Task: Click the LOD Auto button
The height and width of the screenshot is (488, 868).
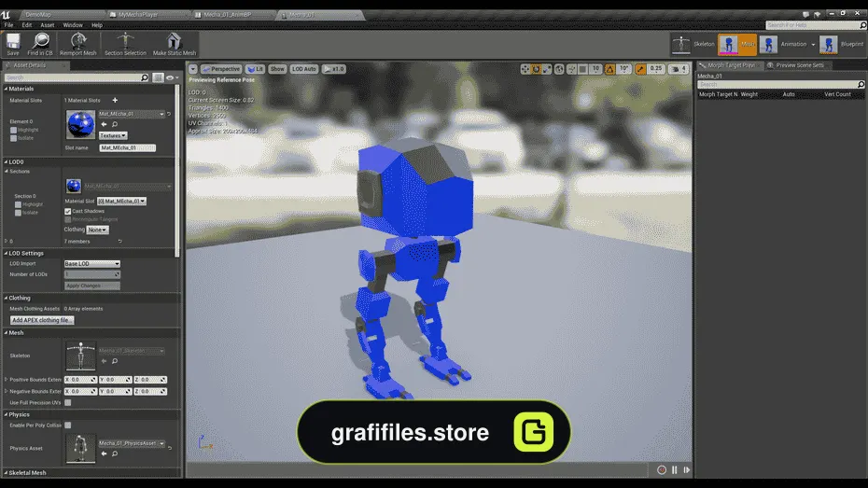Action: coord(304,69)
